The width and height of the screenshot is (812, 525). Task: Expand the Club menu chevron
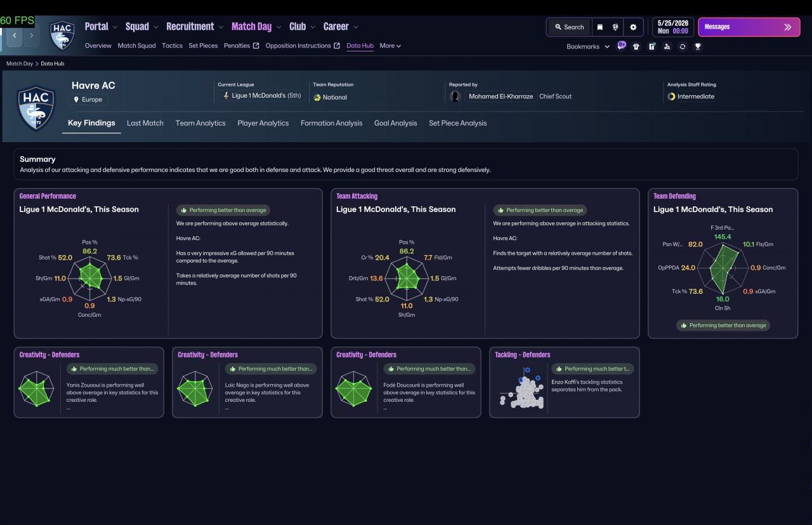pos(312,27)
